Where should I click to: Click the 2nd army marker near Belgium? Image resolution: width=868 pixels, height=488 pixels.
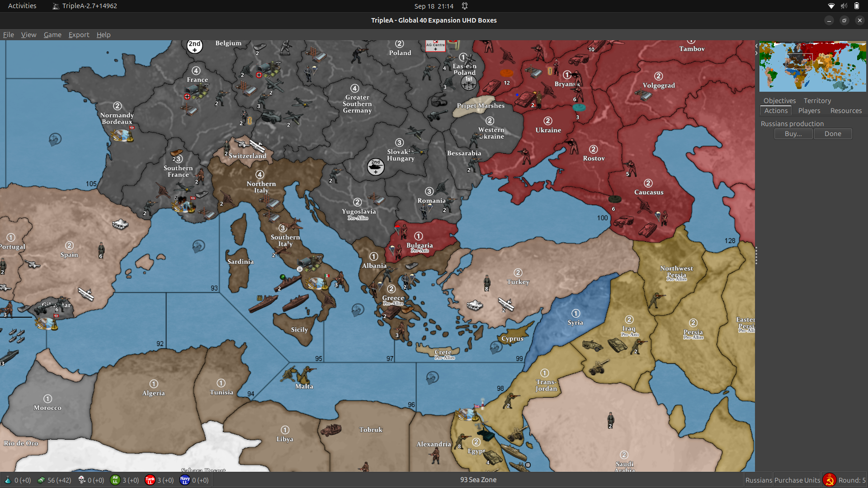tap(195, 46)
